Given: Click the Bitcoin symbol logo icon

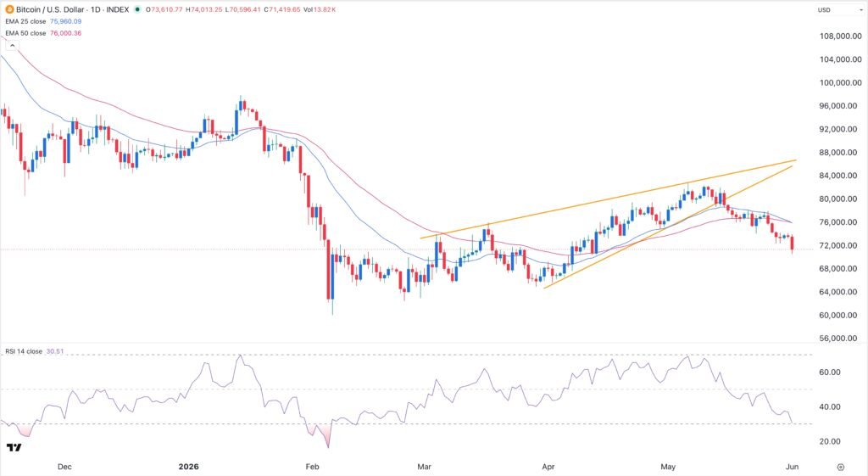Looking at the screenshot, I should (x=9, y=9).
